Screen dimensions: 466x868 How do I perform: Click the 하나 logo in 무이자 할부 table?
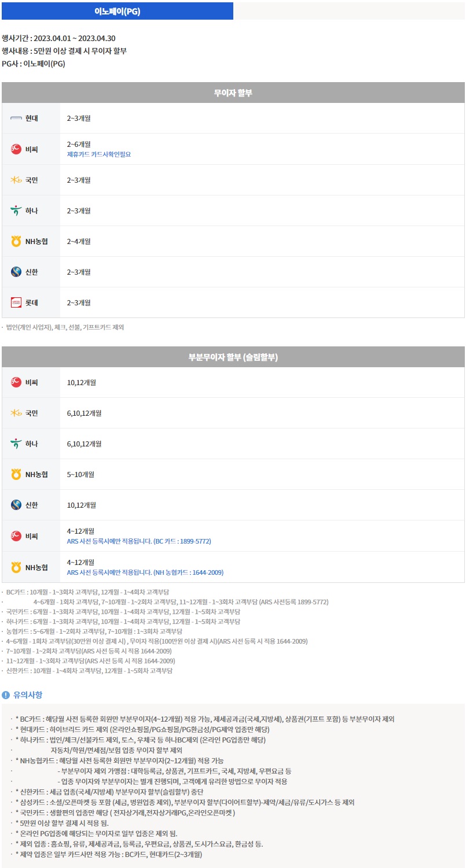16,210
